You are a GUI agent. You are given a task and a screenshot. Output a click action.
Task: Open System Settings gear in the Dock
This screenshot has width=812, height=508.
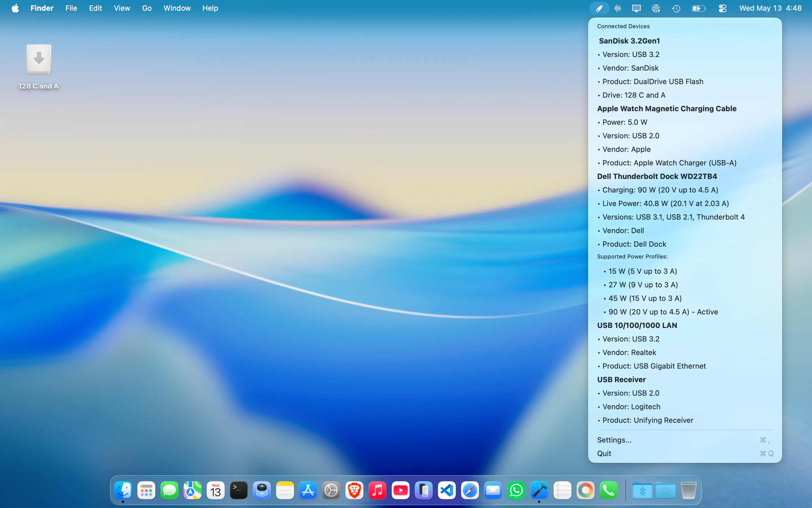click(x=331, y=490)
